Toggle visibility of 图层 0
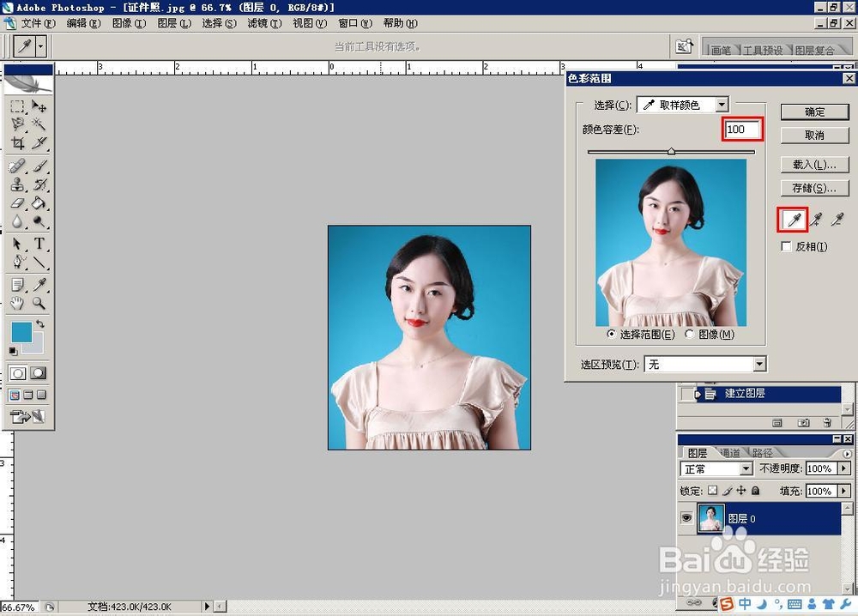This screenshot has height=616, width=858. click(686, 516)
